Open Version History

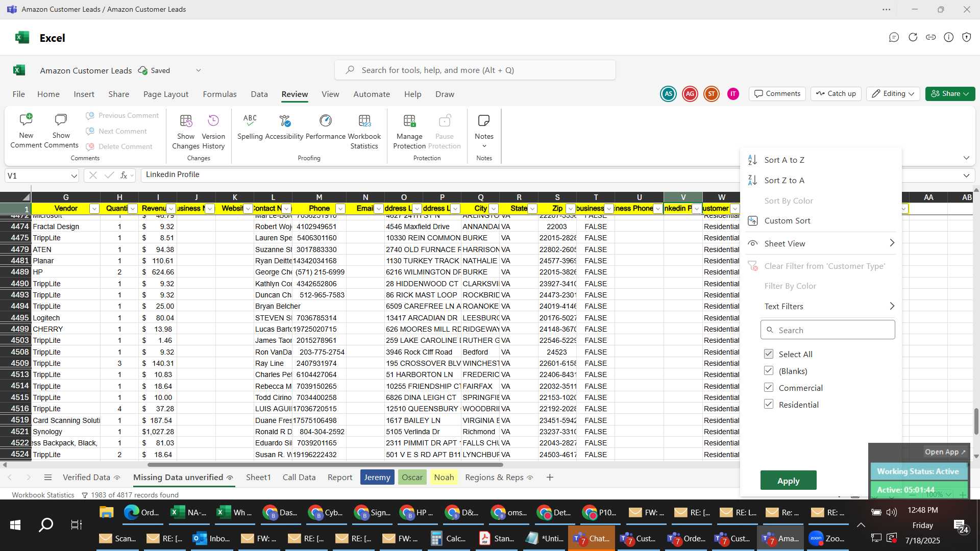[x=213, y=132]
